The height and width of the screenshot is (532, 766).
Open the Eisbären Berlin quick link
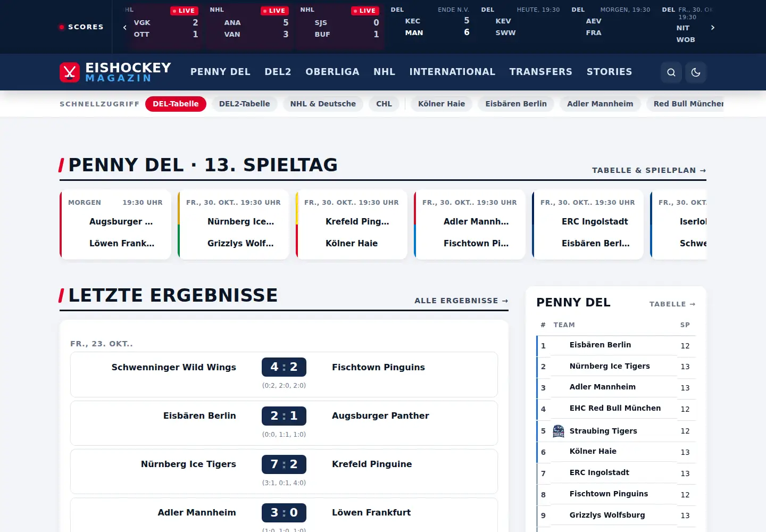point(516,104)
